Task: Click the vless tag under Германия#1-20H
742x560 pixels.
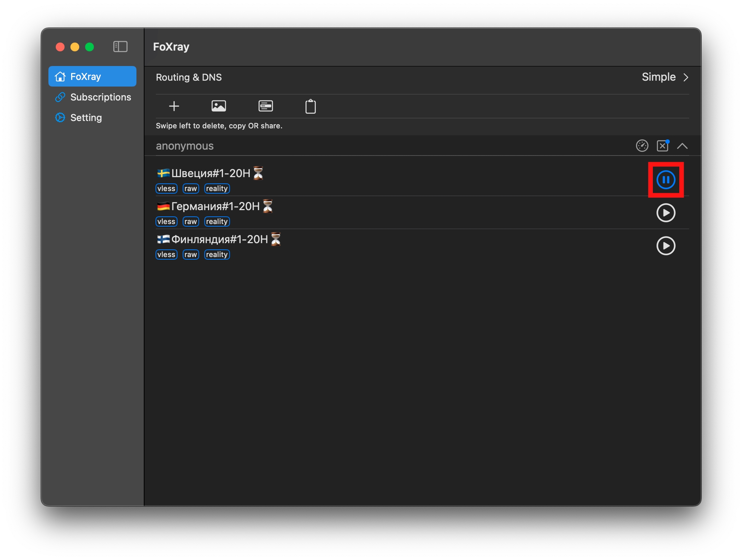Action: [166, 222]
